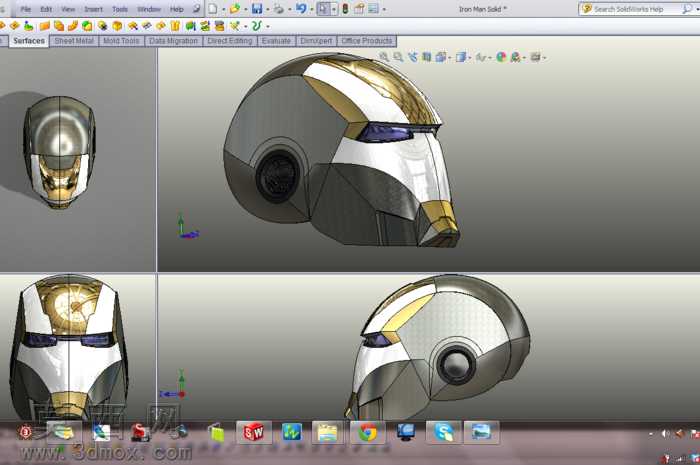Switch to the Surfaces tab
This screenshot has height=465, width=700.
29,41
